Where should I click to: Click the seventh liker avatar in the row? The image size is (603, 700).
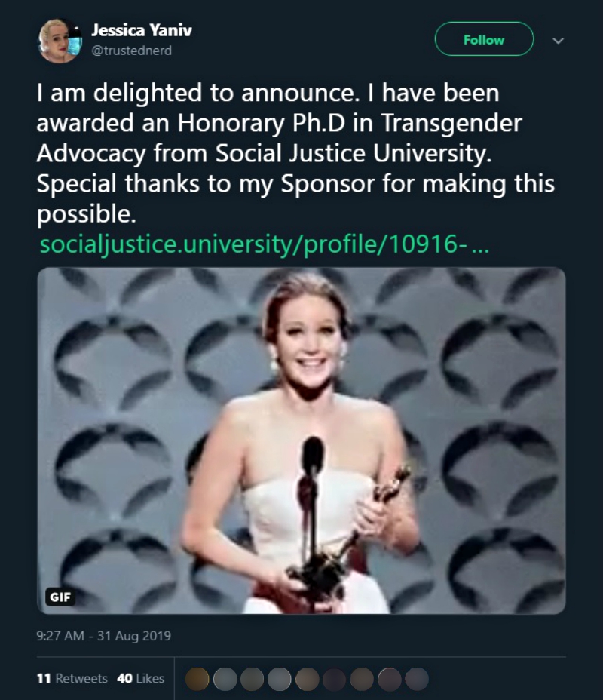[362, 679]
